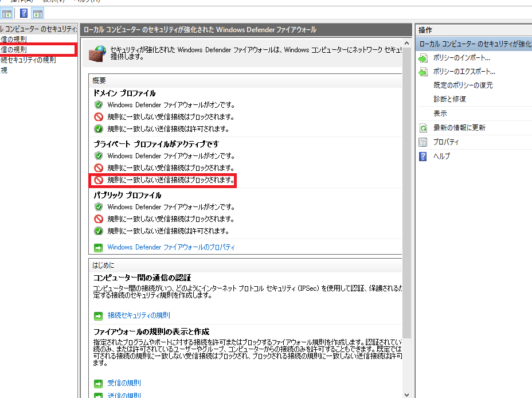Click the help book icon beside ヘルプ
532x398 pixels.
423,157
